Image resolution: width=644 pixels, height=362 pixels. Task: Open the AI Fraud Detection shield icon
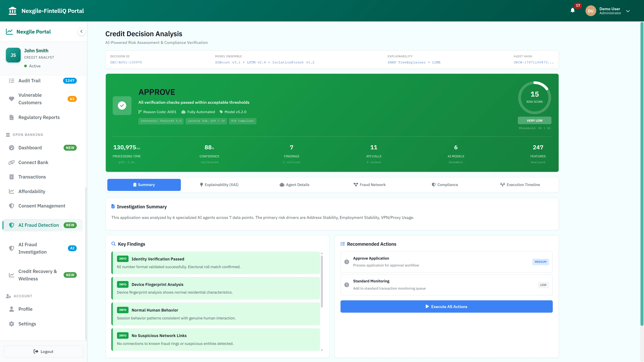pyautogui.click(x=12, y=225)
